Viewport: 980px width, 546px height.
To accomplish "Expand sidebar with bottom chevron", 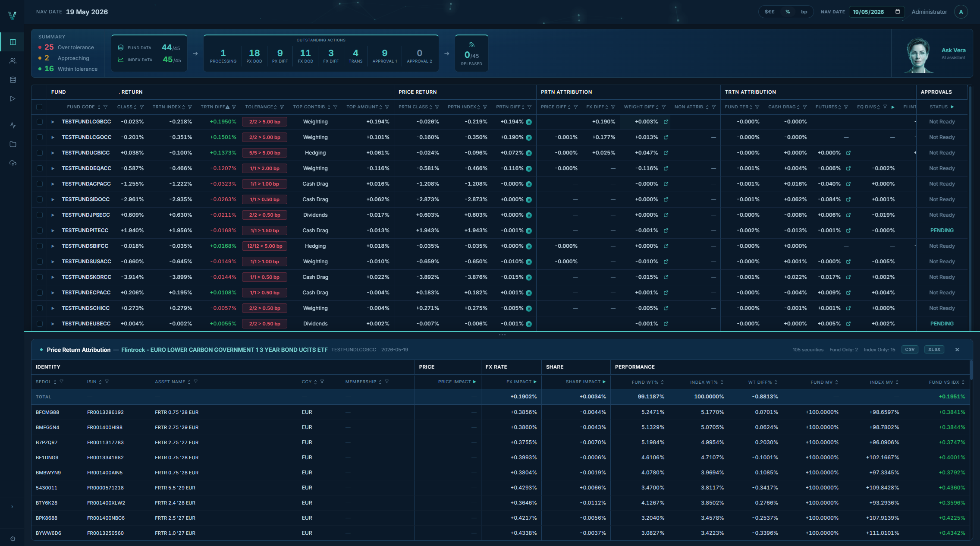I will point(12,507).
